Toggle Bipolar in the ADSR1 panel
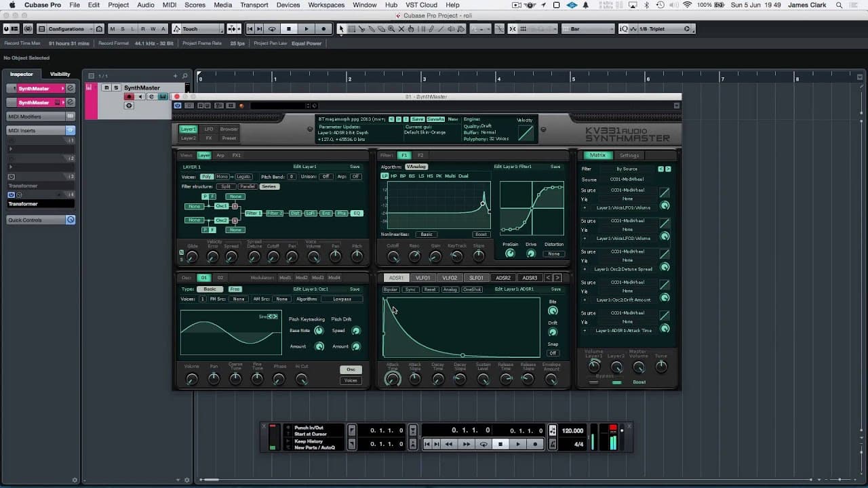This screenshot has height=488, width=868. [391, 289]
